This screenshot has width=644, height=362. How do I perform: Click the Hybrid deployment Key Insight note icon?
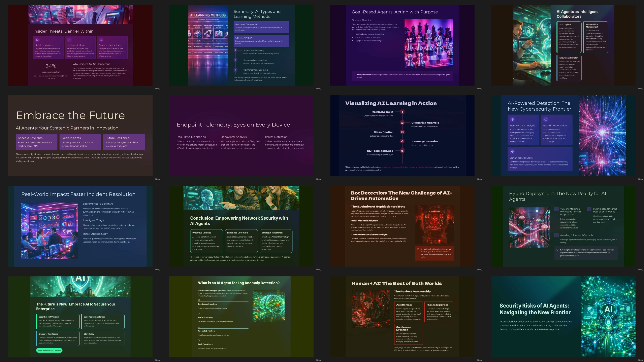point(557,250)
